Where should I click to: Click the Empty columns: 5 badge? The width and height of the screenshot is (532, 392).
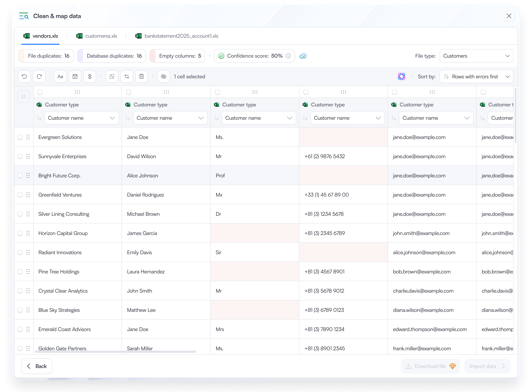click(x=177, y=56)
